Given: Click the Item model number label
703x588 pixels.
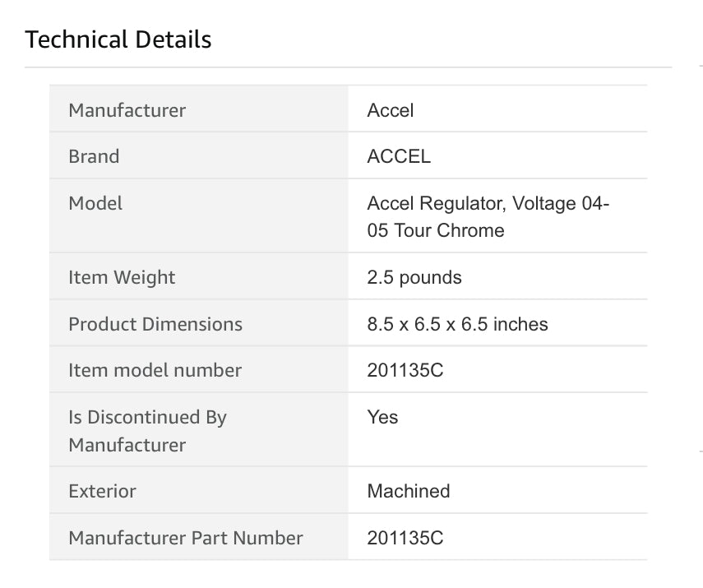Looking at the screenshot, I should pyautogui.click(x=155, y=370).
